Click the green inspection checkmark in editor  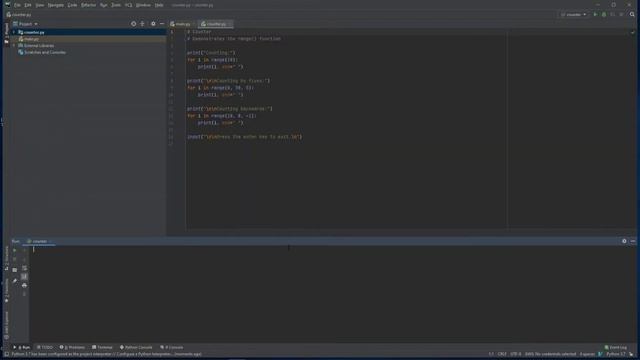[633, 32]
